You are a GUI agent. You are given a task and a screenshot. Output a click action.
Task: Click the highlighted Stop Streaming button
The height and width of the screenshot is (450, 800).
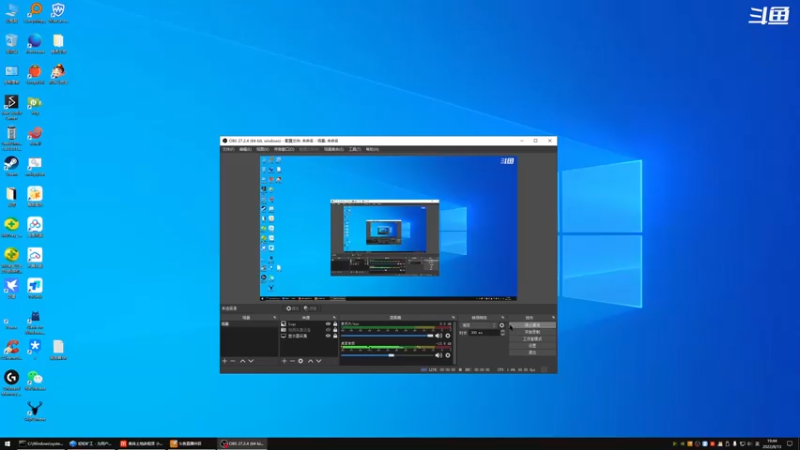[x=532, y=325]
